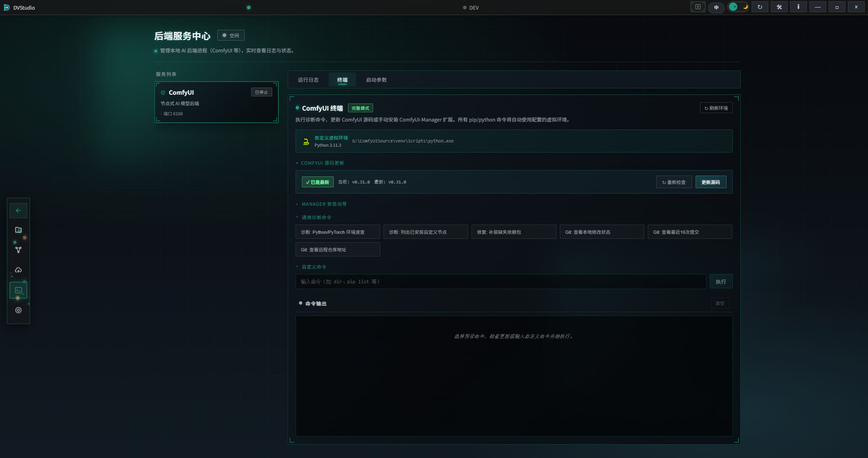This screenshot has height=458, width=868.
Task: Open the node graph workflow icon
Action: coord(18,250)
